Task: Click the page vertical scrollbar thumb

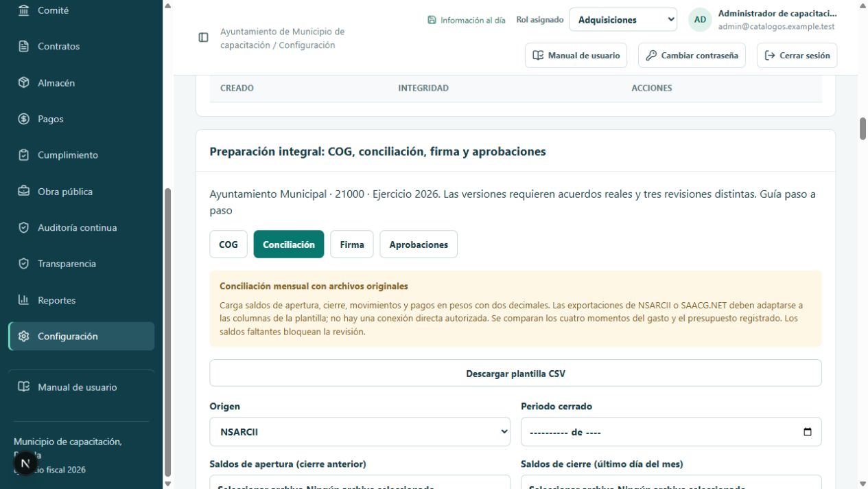Action: pos(863,128)
